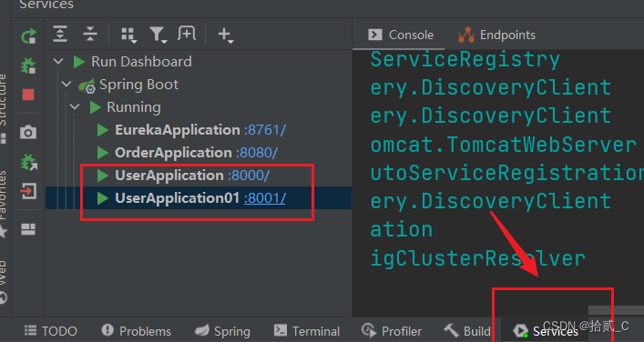Click the TomcatWebServer console log line

503,145
